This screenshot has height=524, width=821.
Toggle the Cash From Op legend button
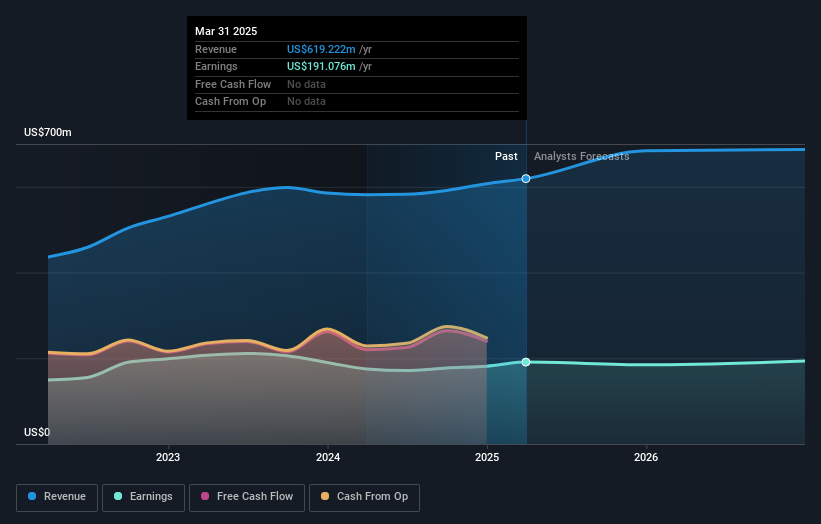coord(364,497)
